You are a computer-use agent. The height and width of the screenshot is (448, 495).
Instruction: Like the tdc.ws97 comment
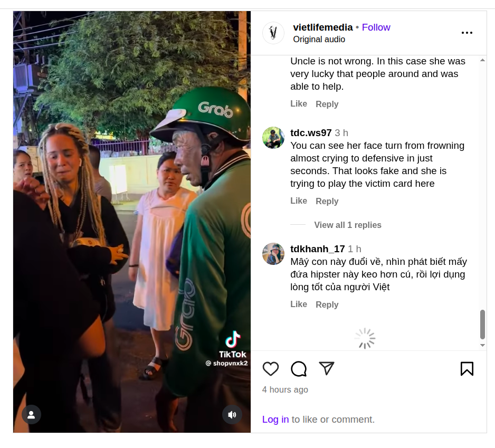coord(299,201)
